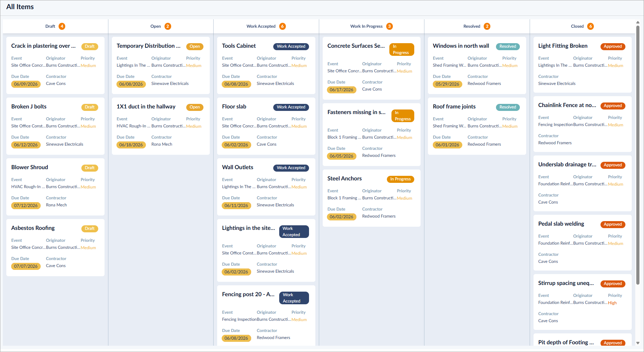Click the High priority label on Stirrup spacing

point(612,303)
